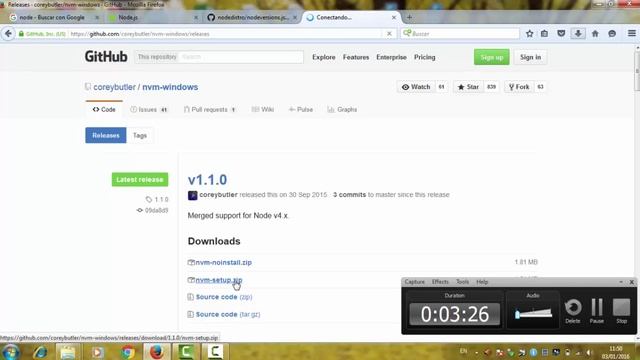Open the Effects menu in recorder
The image size is (640, 360).
[x=440, y=282]
